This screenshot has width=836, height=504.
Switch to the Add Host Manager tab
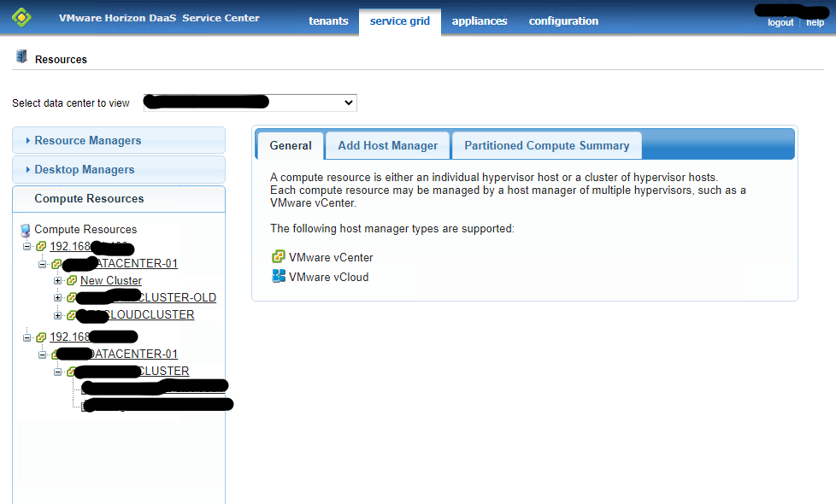(387, 145)
